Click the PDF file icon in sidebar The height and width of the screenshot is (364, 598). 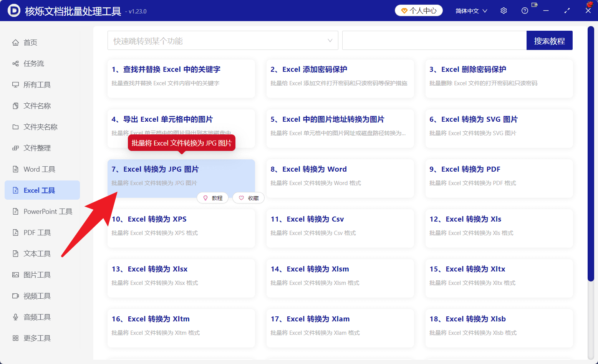pos(15,233)
